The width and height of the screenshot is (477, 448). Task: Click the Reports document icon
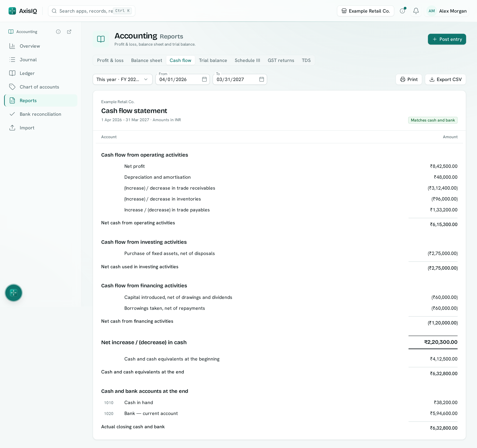12,101
